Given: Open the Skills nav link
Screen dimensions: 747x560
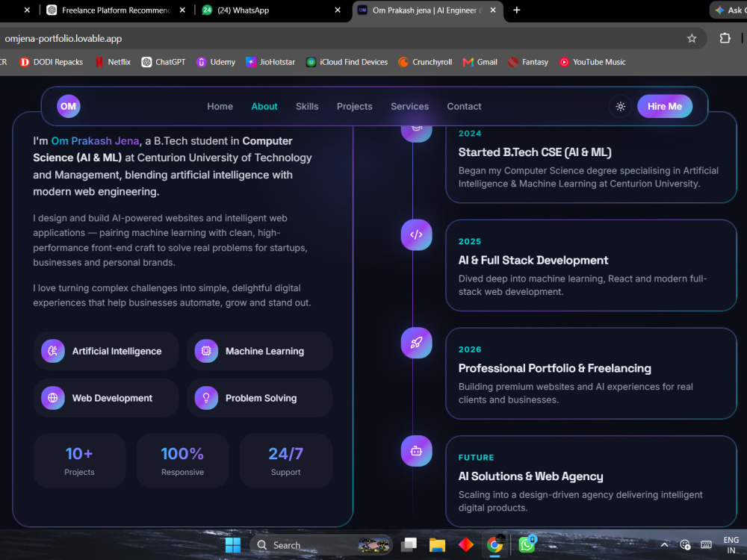Looking at the screenshot, I should pyautogui.click(x=307, y=106).
